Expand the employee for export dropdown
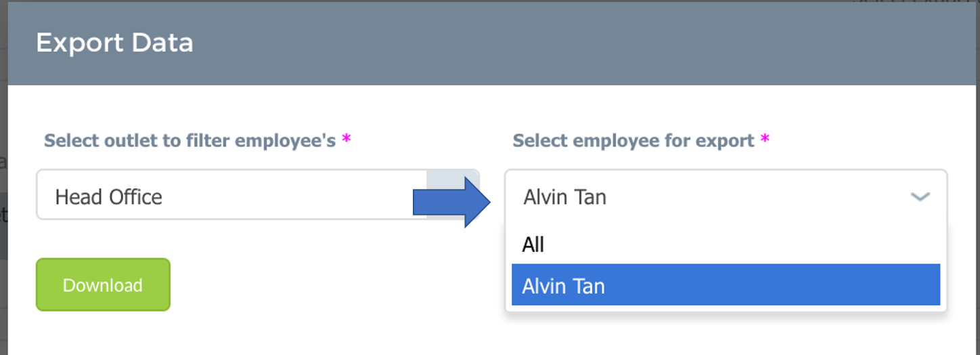 [x=726, y=197]
